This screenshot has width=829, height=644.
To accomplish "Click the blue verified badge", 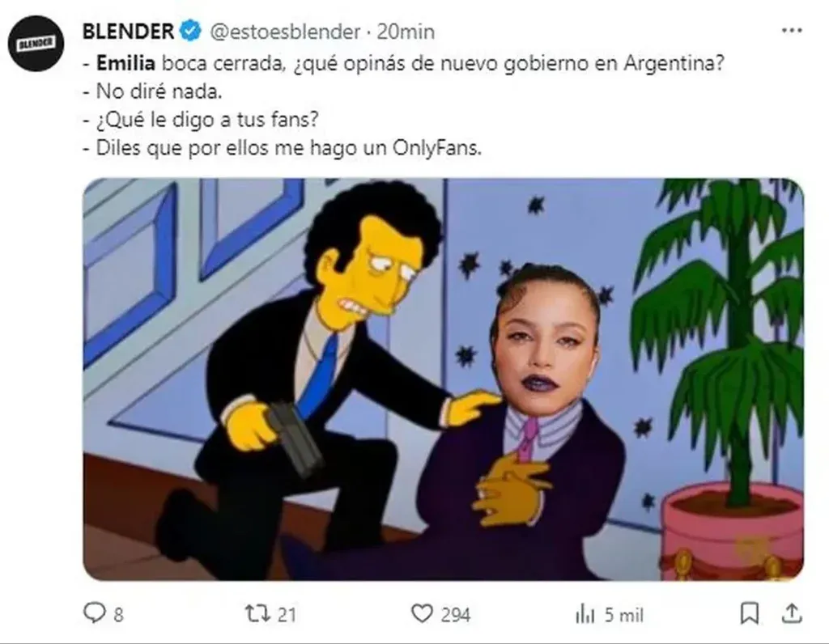I will (x=191, y=32).
